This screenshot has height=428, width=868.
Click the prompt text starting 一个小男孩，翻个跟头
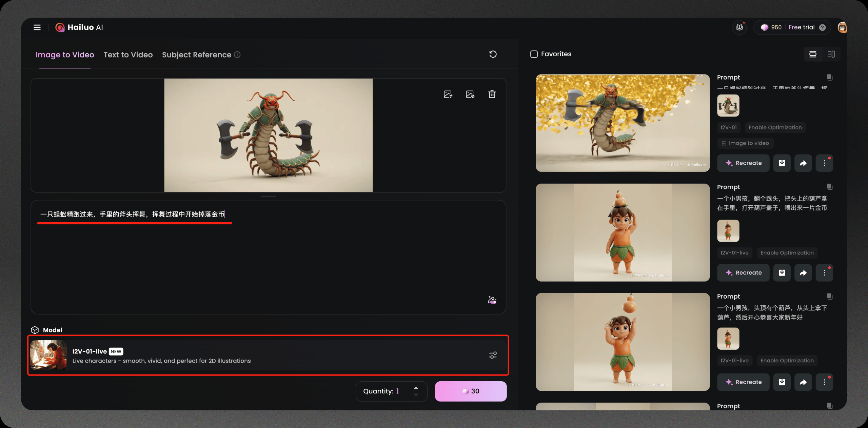[772, 203]
